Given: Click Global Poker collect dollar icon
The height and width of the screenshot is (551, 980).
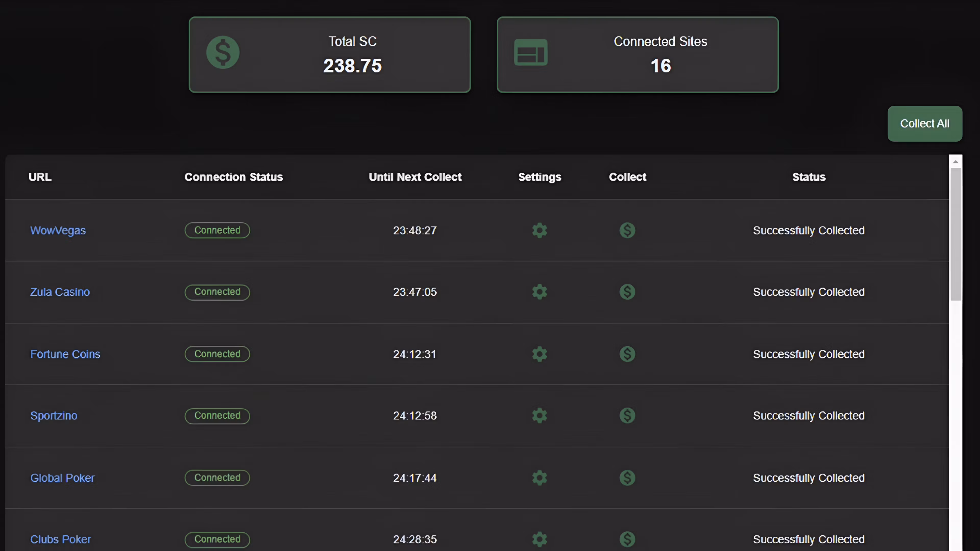Looking at the screenshot, I should point(627,478).
